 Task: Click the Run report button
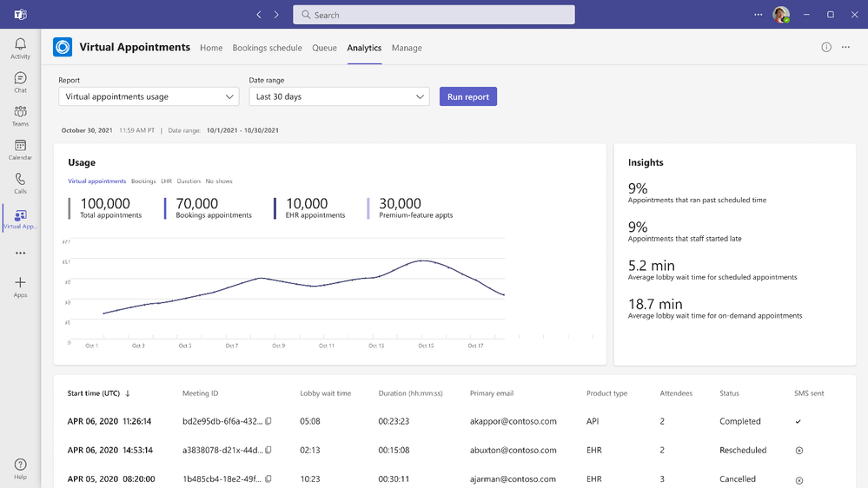click(467, 97)
